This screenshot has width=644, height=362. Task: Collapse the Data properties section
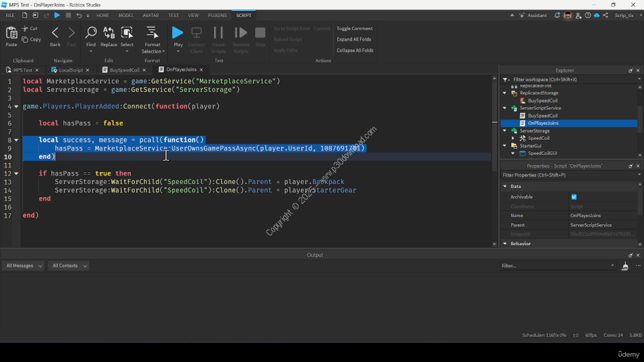tap(505, 187)
